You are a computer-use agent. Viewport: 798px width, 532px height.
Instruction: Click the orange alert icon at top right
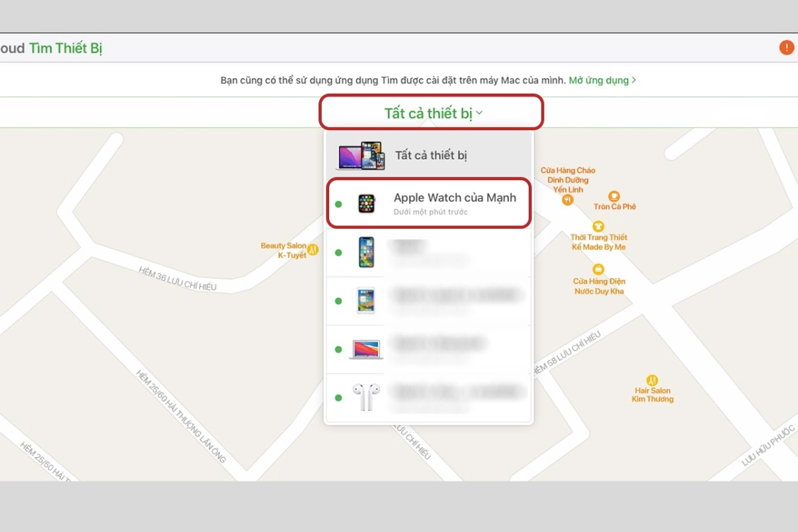[x=786, y=48]
